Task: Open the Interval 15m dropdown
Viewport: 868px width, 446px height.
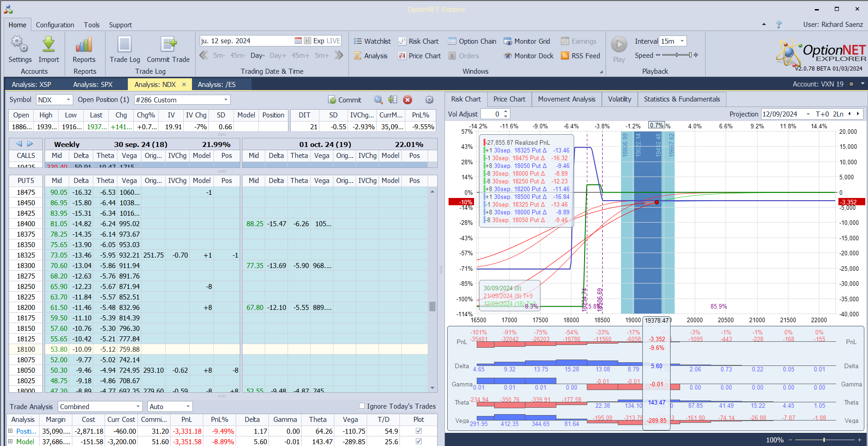Action: [x=682, y=41]
